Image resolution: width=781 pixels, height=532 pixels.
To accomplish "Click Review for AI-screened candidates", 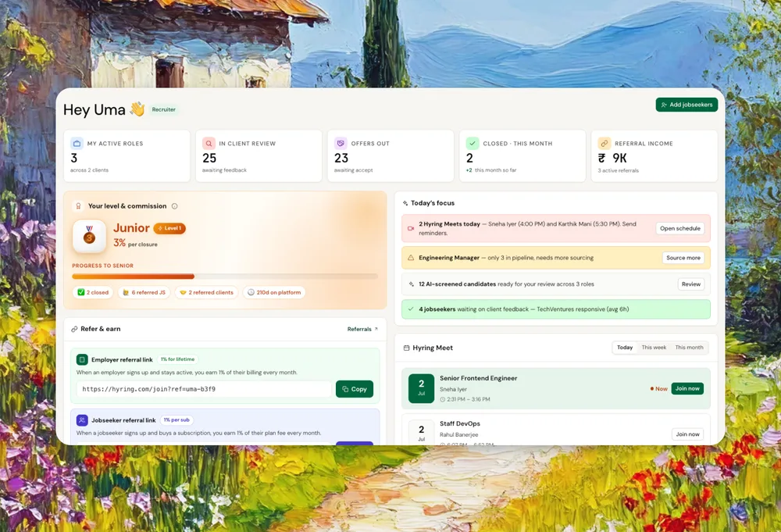I will tap(691, 284).
